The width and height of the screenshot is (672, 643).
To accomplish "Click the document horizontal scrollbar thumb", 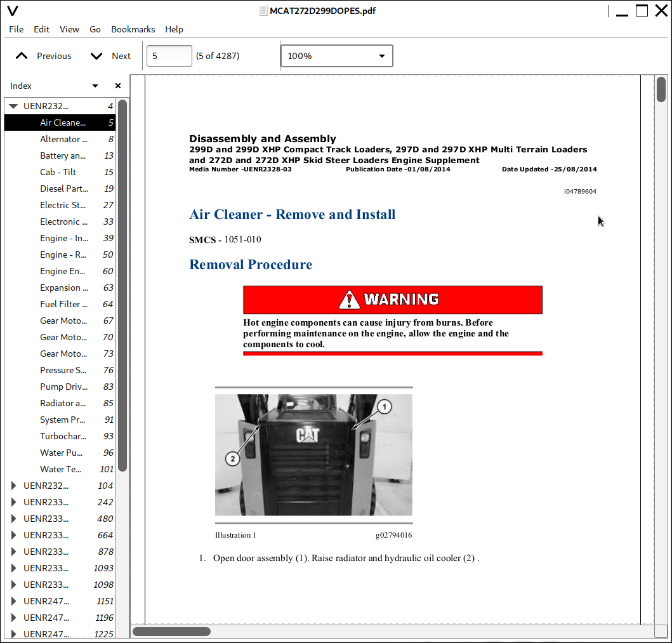I will [x=171, y=632].
